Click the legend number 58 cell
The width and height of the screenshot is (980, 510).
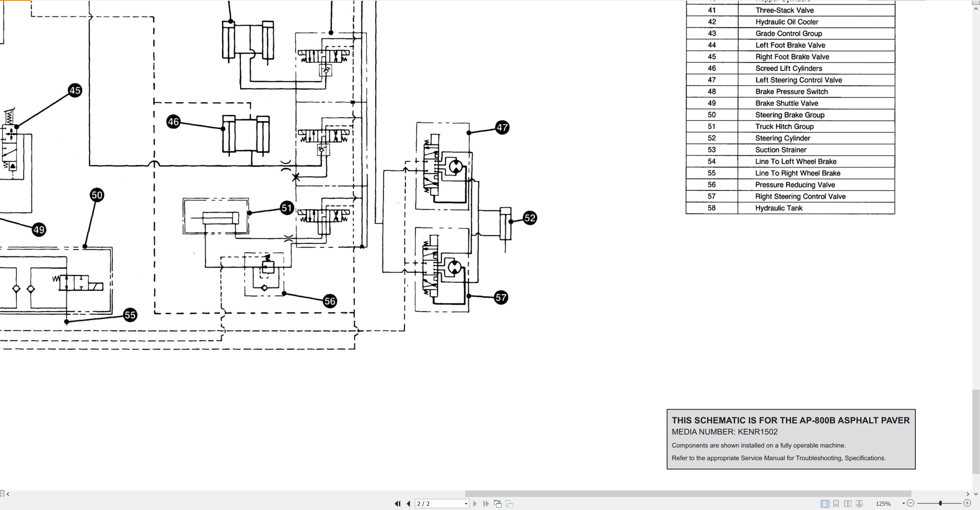(x=712, y=208)
